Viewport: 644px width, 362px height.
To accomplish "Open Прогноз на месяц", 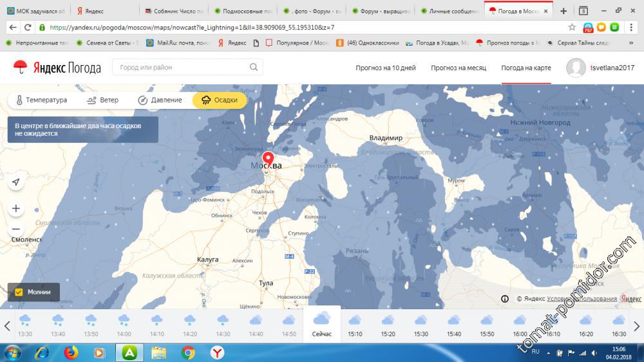I will pyautogui.click(x=459, y=68).
